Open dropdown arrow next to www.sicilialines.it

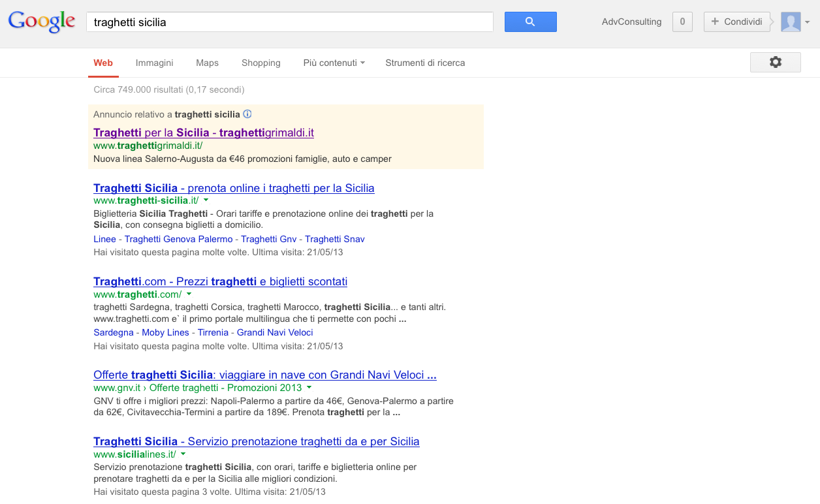(x=183, y=454)
